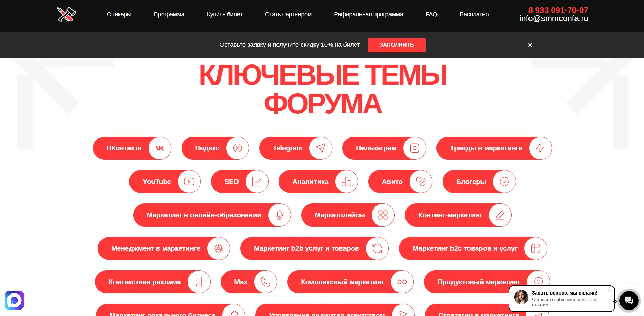This screenshot has width=644, height=316.
Task: Select the Продуктовый маркетинг topic label
Action: pos(479,282)
